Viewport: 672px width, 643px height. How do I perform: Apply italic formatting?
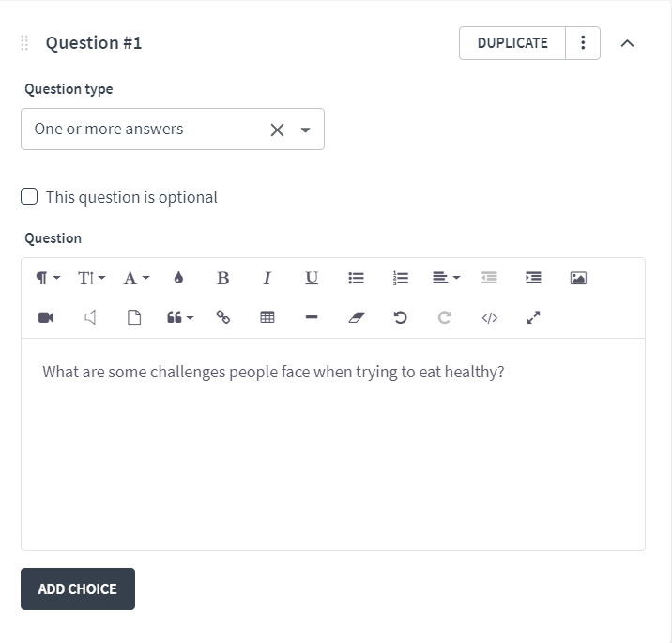point(267,278)
